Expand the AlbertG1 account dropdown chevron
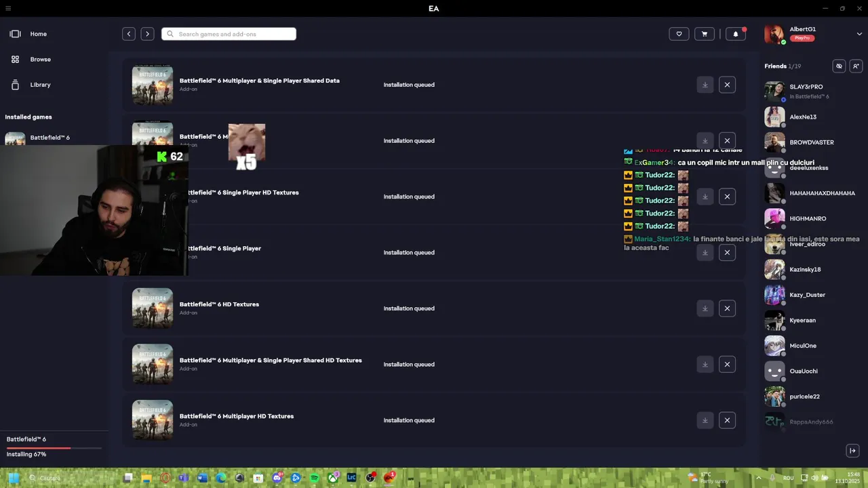This screenshot has width=868, height=488. [859, 33]
